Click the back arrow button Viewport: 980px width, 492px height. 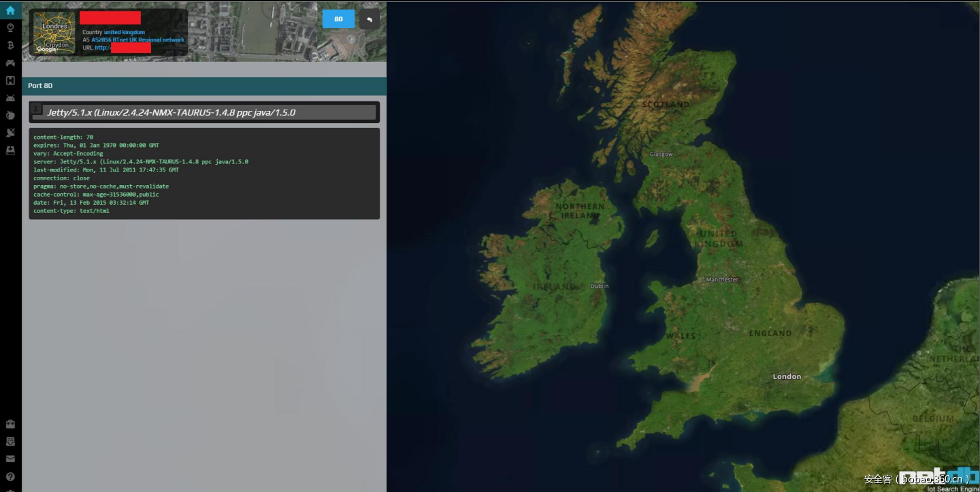click(x=370, y=19)
